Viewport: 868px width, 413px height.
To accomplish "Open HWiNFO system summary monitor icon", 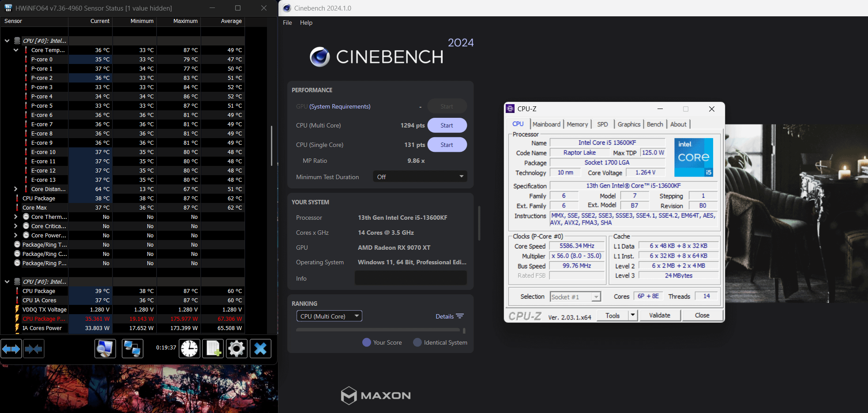I will 105,349.
